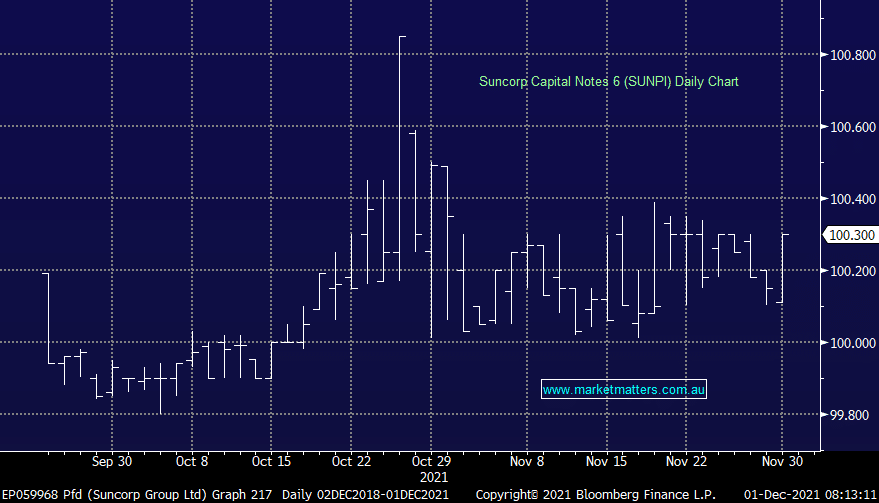Select the Oct 29 date marker

431,462
